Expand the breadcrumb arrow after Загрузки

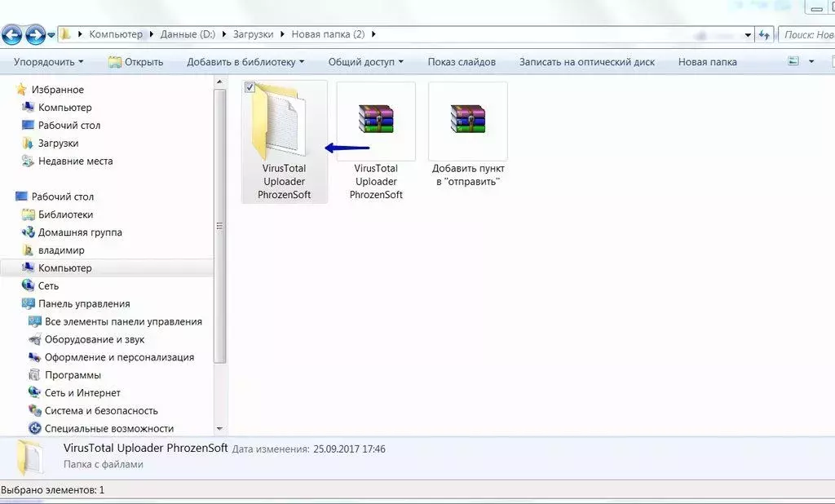pos(282,34)
